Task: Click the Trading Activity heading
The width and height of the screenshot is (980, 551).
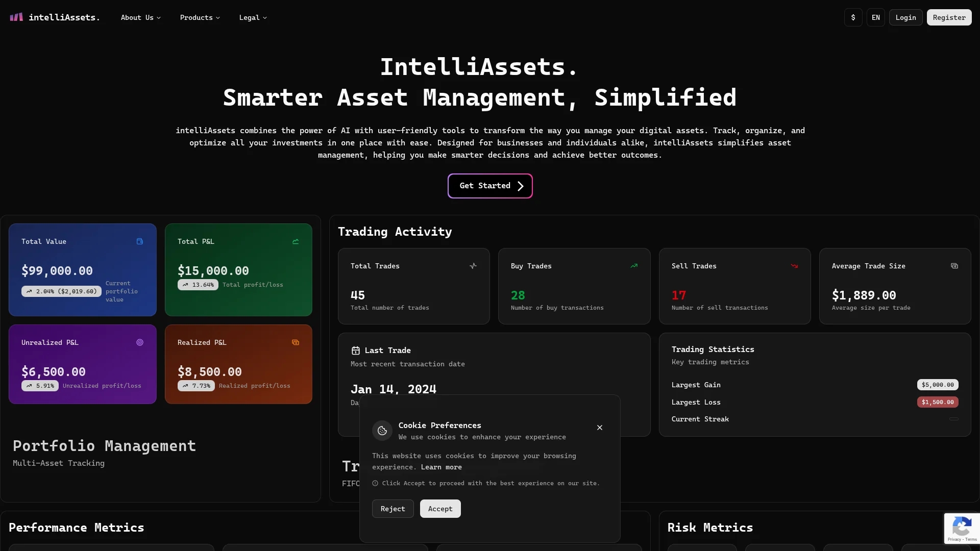Action: 395,232
